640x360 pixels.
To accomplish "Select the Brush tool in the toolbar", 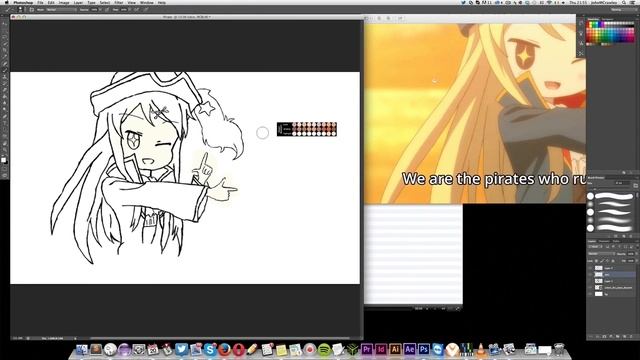I will click(x=4, y=71).
